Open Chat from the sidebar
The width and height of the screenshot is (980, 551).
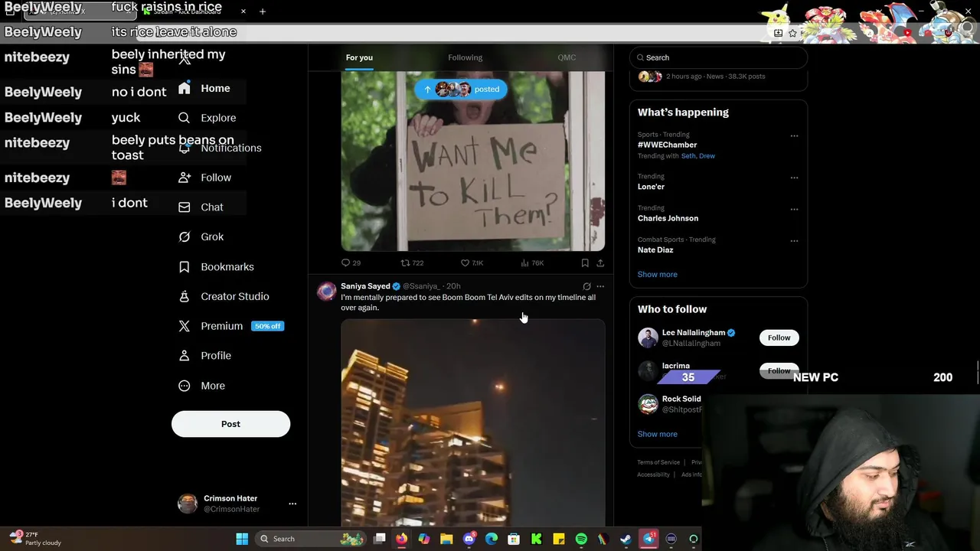coord(201,207)
